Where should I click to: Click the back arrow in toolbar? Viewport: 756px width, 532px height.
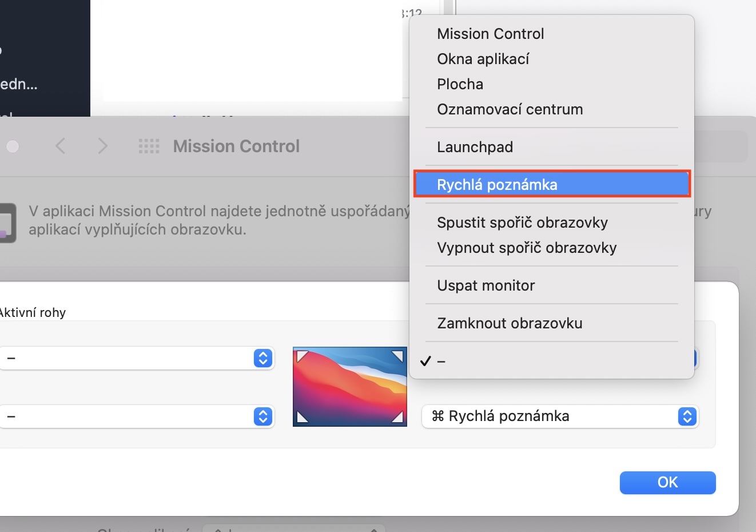click(60, 146)
